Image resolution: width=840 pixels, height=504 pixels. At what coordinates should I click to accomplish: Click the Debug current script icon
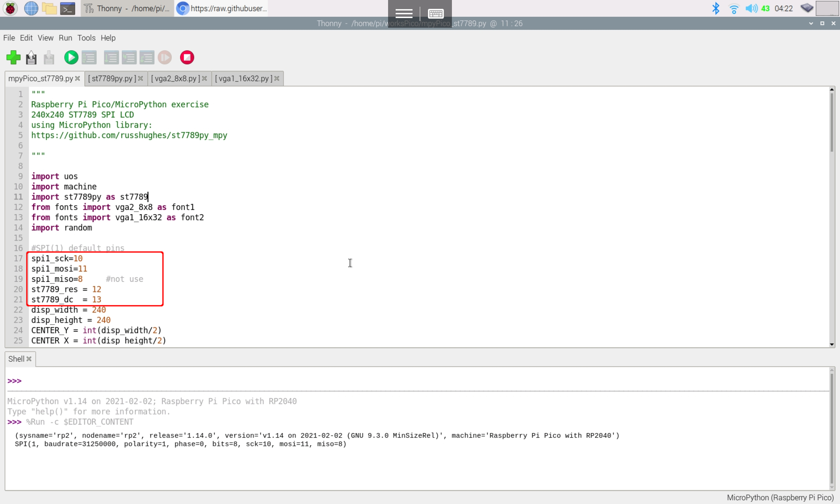(89, 58)
